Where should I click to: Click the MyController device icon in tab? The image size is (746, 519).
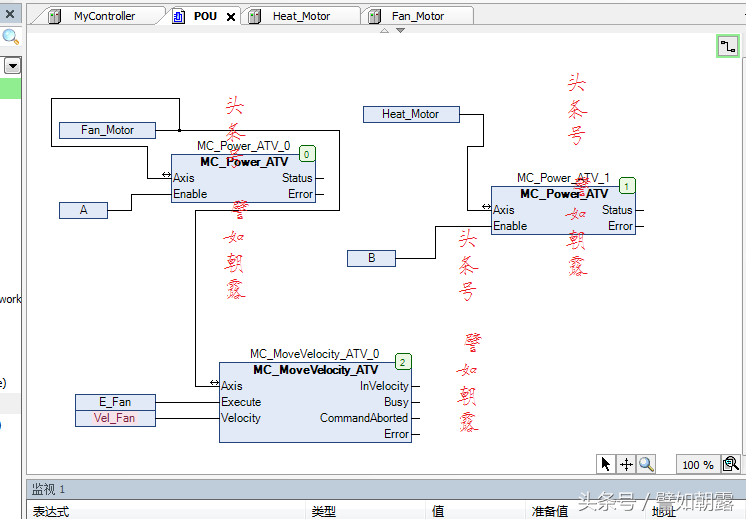point(55,17)
